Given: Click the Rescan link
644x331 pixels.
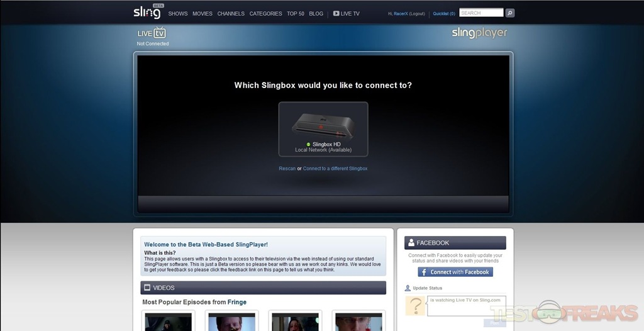Looking at the screenshot, I should click(287, 169).
